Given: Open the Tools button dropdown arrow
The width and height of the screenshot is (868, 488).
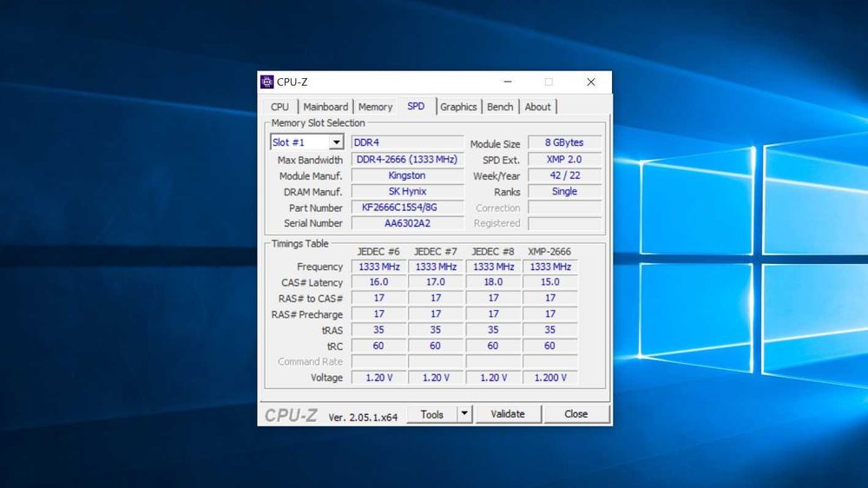Looking at the screenshot, I should coord(464,414).
